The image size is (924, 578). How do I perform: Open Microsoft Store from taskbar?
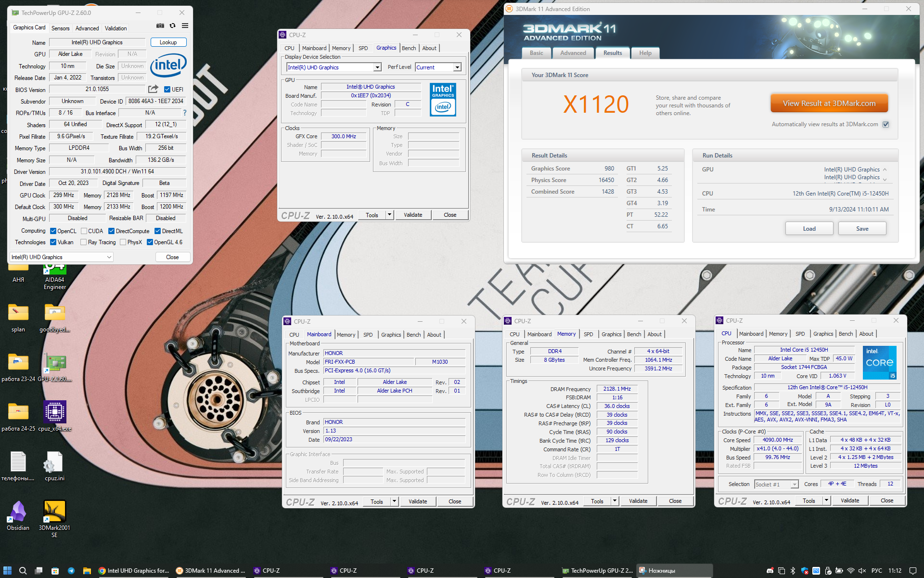[x=55, y=570]
